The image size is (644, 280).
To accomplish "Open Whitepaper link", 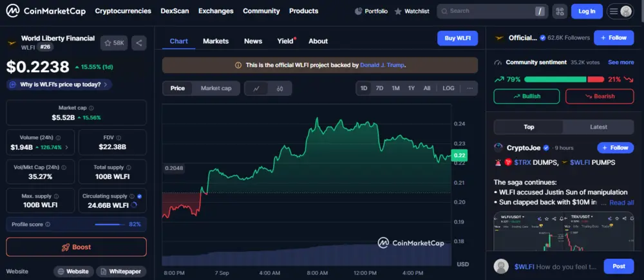I will [121, 272].
